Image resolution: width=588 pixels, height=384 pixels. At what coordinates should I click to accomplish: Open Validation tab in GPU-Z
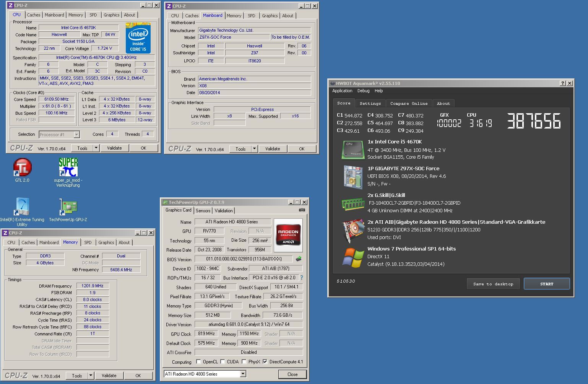[x=224, y=211]
